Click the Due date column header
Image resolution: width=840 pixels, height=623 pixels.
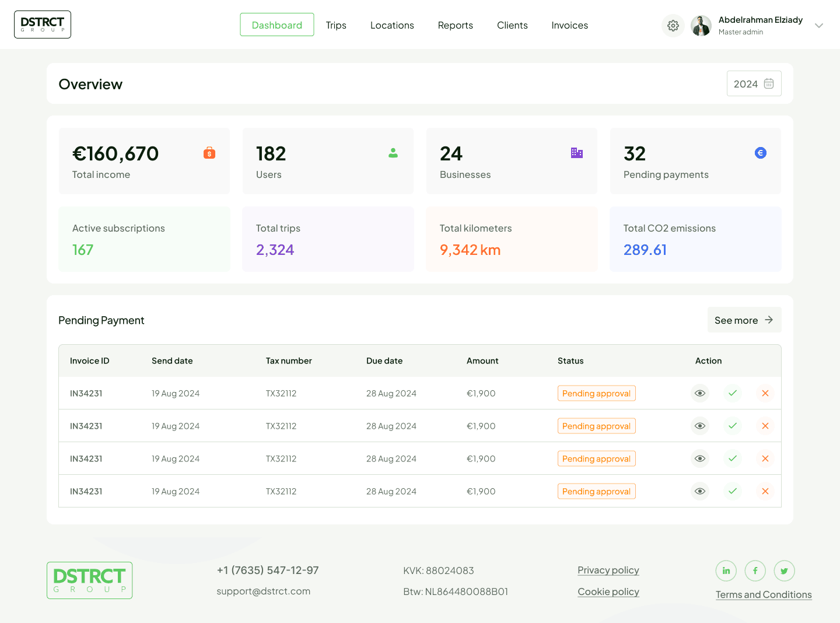click(384, 360)
